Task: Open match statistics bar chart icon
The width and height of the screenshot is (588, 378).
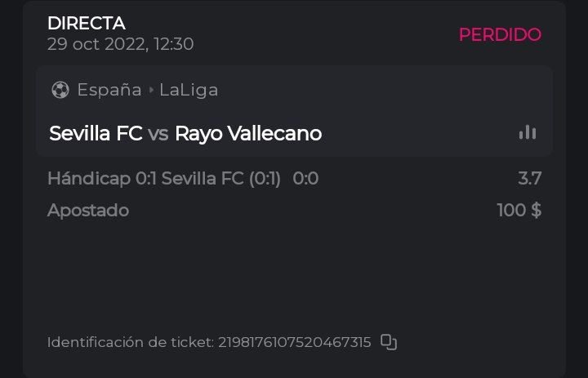Action: click(528, 132)
